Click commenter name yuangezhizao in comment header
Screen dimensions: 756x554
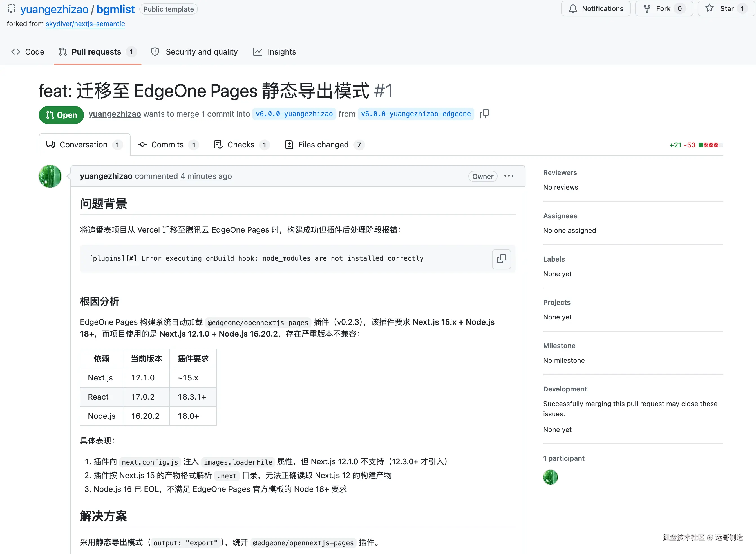106,176
